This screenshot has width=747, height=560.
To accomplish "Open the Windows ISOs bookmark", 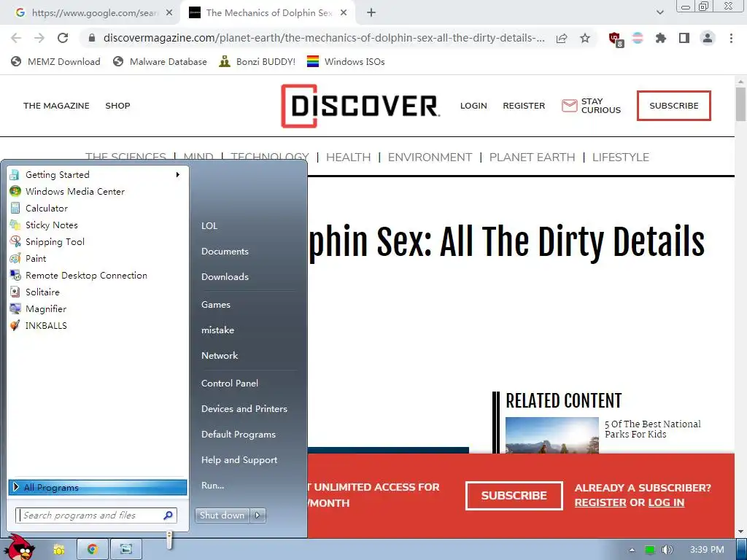I will [346, 61].
